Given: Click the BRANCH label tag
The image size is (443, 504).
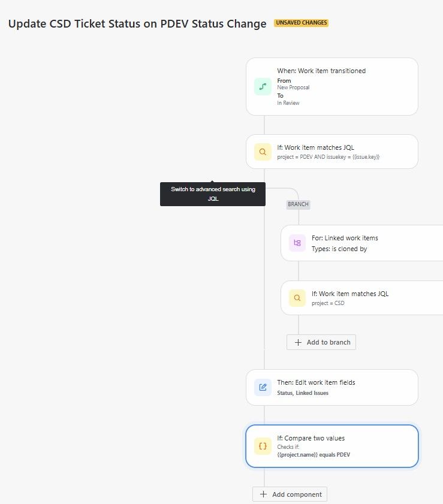Looking at the screenshot, I should coord(298,204).
